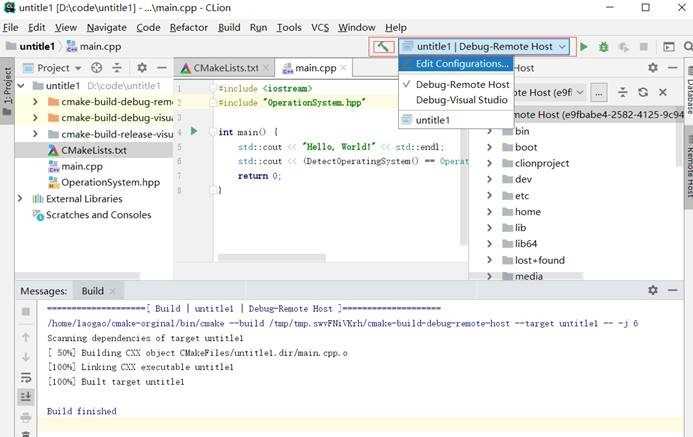Close the Build messages tab
693x437 pixels.
pyautogui.click(x=112, y=291)
